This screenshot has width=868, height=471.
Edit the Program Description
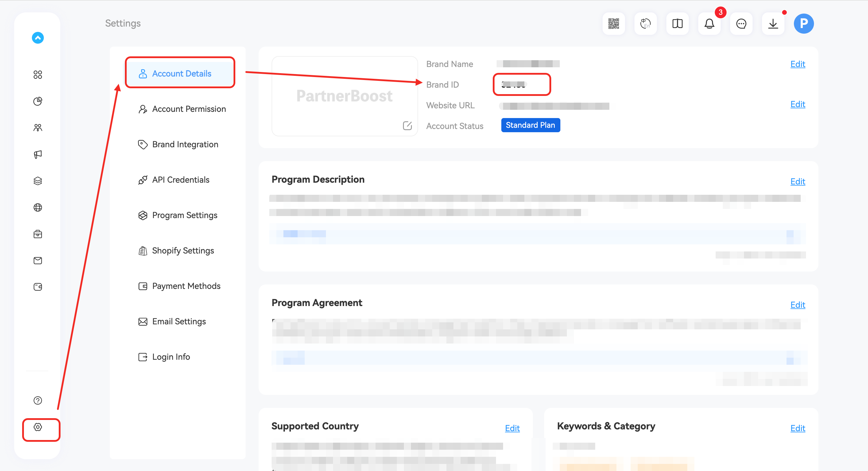click(x=797, y=181)
